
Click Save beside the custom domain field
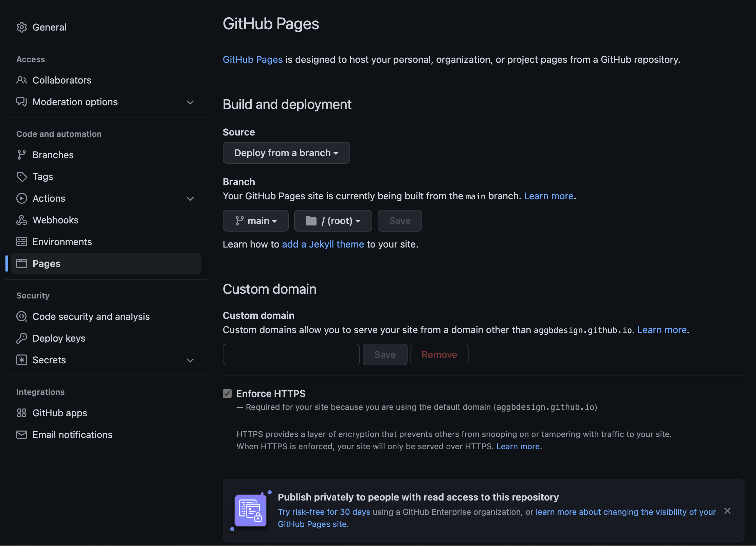point(385,354)
